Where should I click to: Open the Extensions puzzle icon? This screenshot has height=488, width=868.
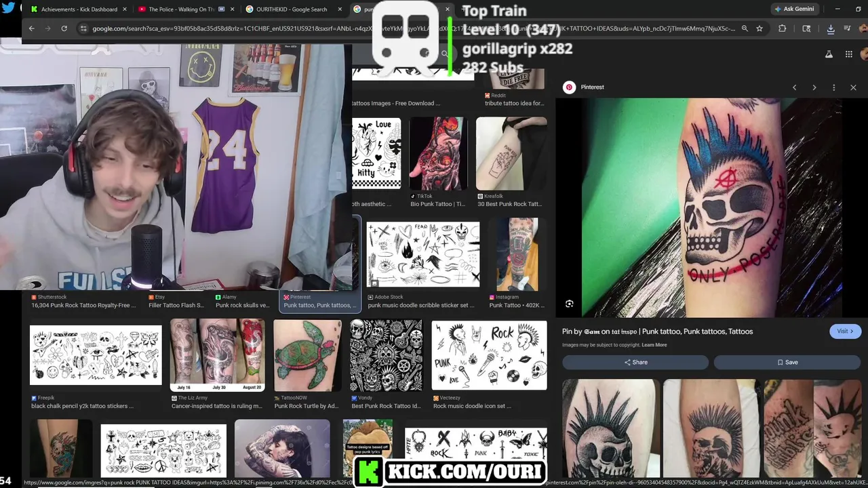(x=783, y=28)
